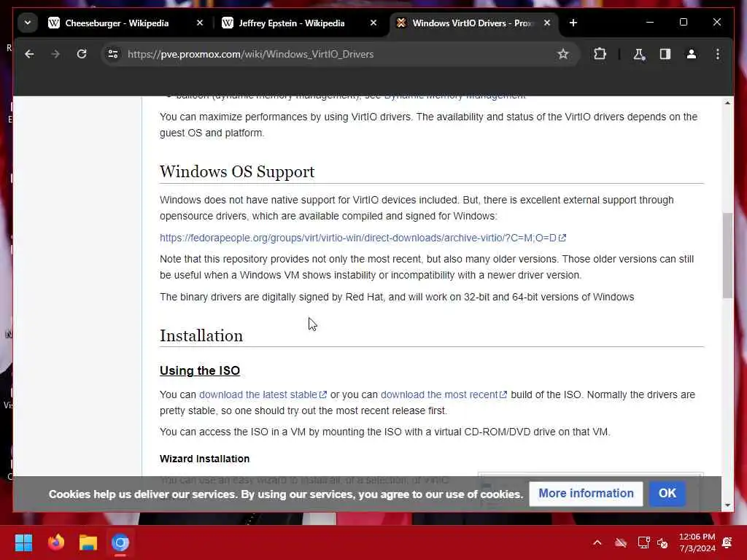Switch to Cheeseburger - Wikipedia tab
Viewport: 747px width, 560px height.
(x=126, y=23)
